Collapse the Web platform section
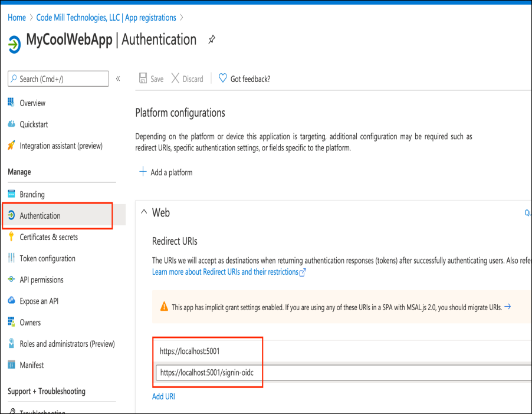The image size is (532, 414). point(144,212)
